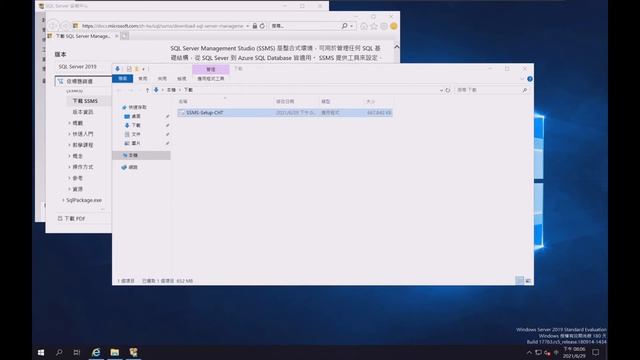640x360 pixels.
Task: Open SQL Server 2019 version dropdown in docs page
Action: 84,67
